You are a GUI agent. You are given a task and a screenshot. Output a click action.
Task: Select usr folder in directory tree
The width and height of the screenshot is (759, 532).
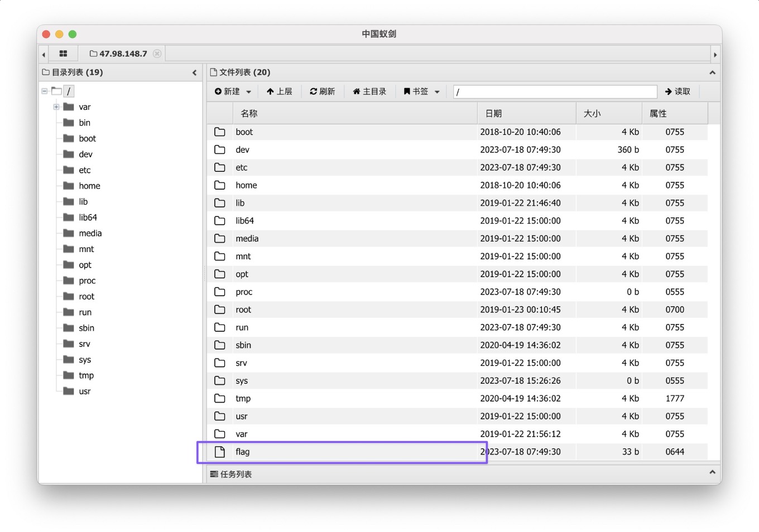pos(84,391)
